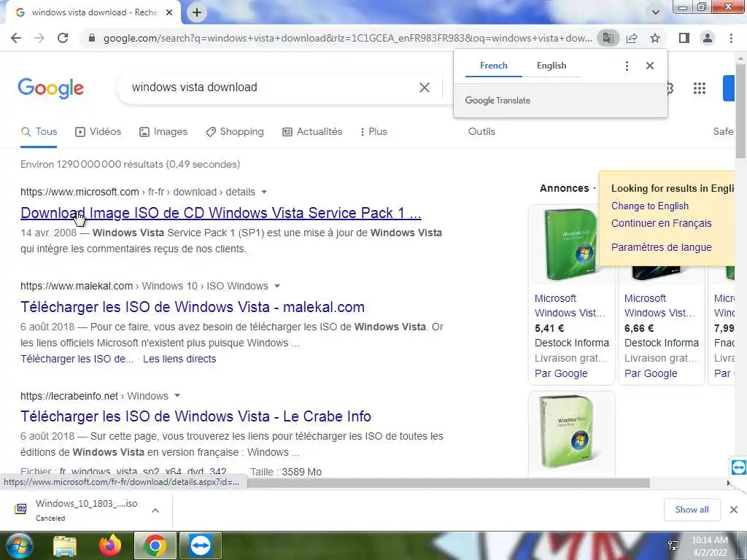Reload the current page

click(63, 38)
